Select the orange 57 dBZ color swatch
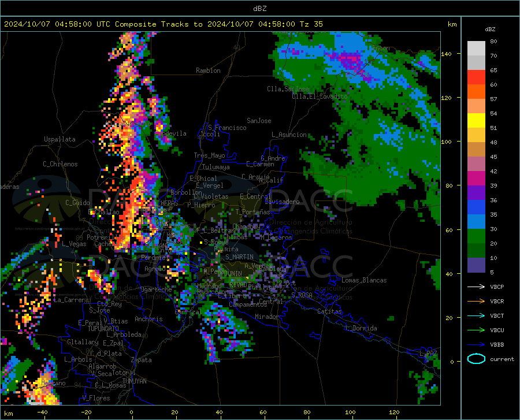Image resolution: width=520 pixels, height=420 pixels. click(x=476, y=92)
